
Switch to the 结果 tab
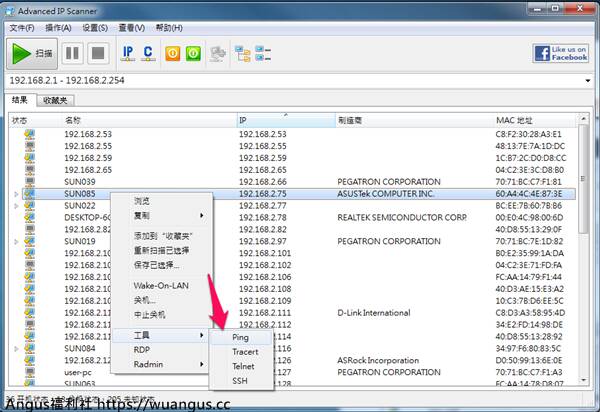click(x=20, y=100)
